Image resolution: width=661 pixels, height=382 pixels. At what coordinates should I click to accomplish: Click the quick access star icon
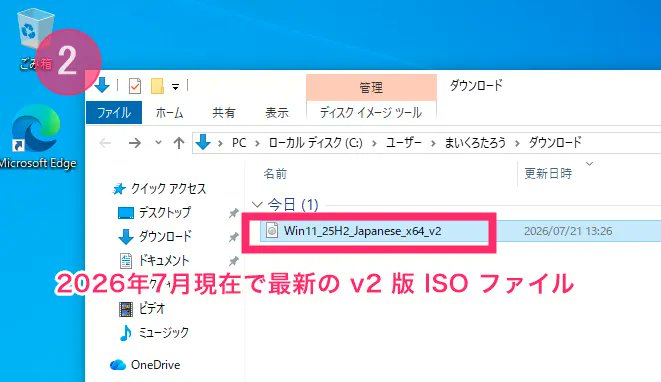tap(119, 189)
